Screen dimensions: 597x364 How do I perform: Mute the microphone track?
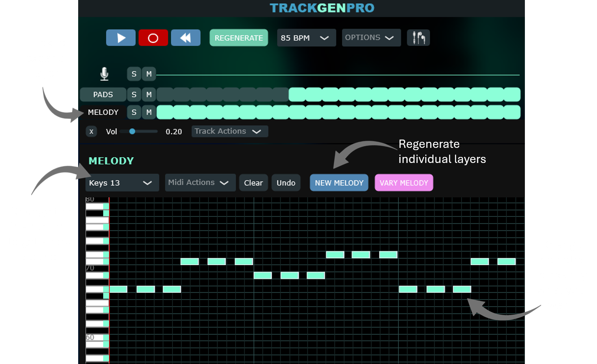pos(149,74)
